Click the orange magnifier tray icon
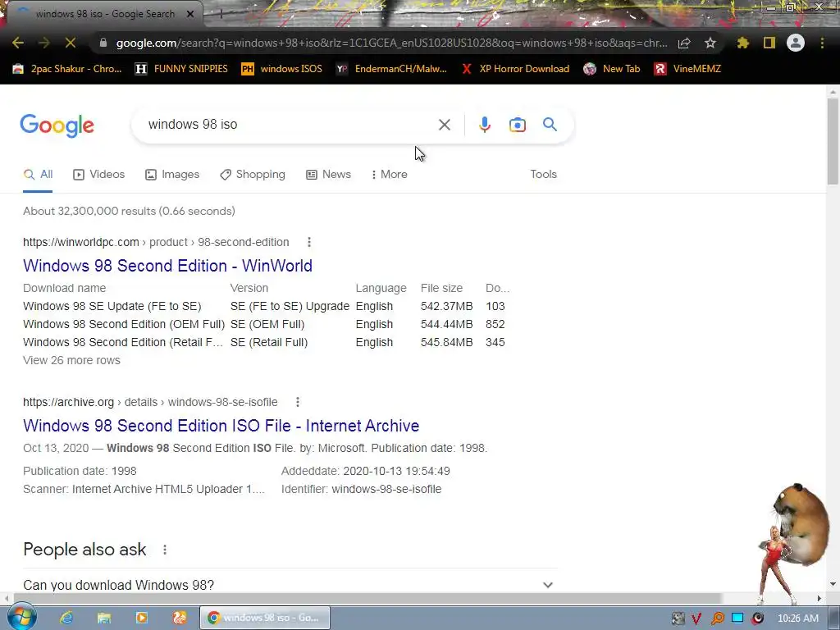 [717, 619]
